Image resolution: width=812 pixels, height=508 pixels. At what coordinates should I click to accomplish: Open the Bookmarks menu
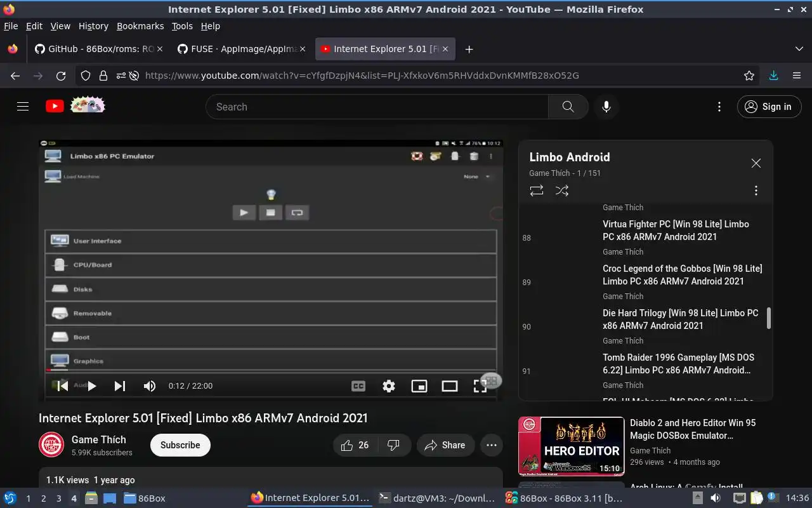140,26
